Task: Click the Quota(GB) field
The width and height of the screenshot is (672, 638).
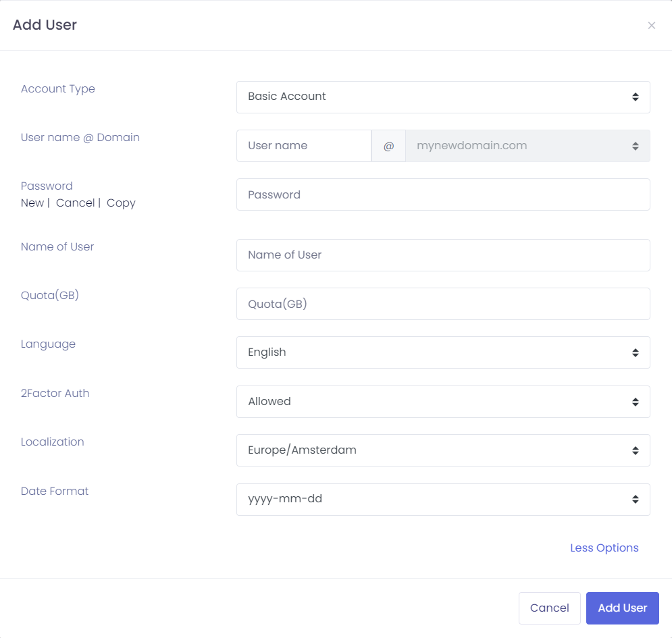Action: click(x=443, y=304)
